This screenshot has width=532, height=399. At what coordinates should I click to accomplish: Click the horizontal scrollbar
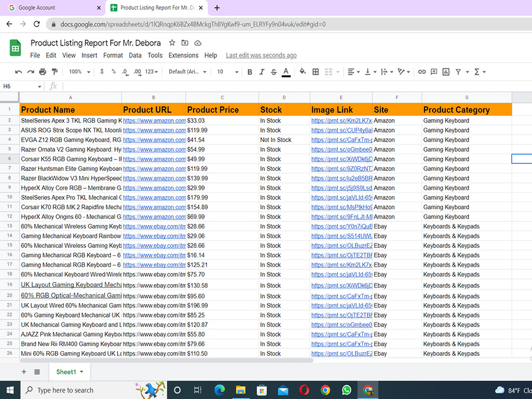pos(167,360)
